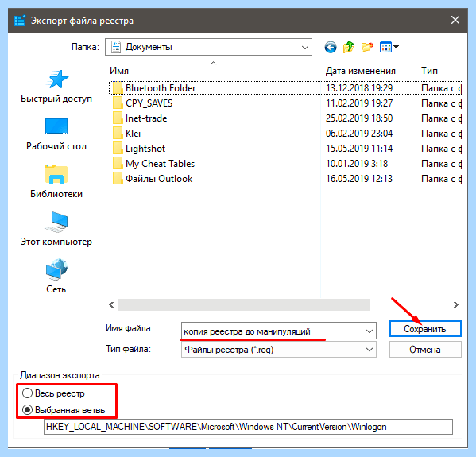The height and width of the screenshot is (457, 476).
Task: Click date 13.12.2018 19:29
Action: tap(359, 88)
